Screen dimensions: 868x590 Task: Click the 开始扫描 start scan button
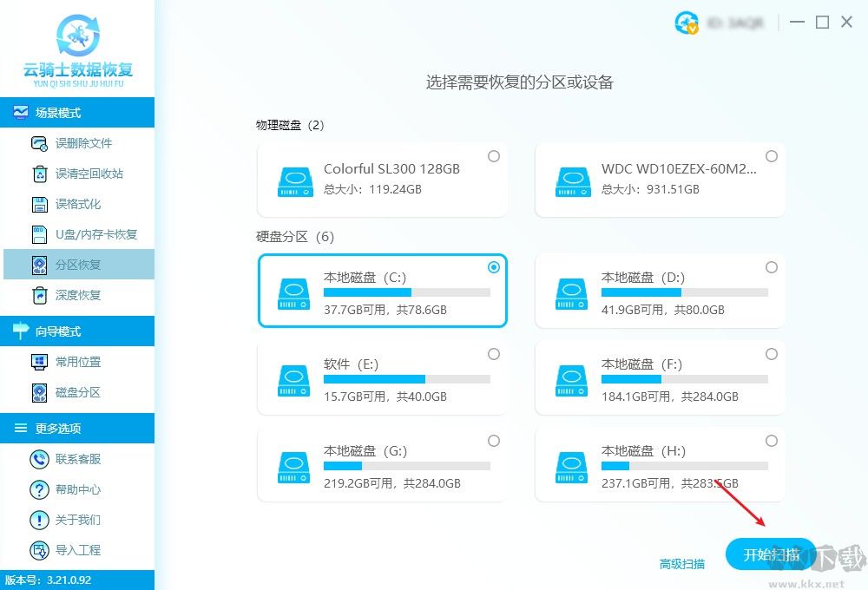pos(772,554)
